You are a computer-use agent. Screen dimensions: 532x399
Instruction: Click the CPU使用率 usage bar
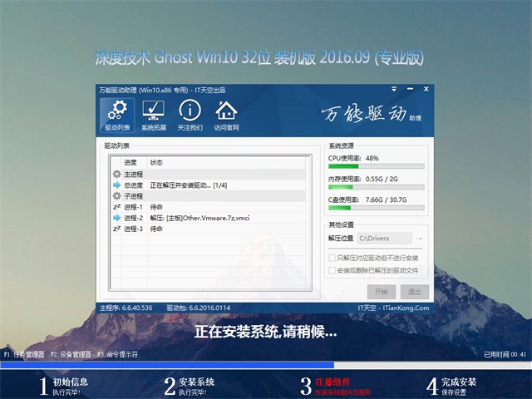(x=377, y=166)
